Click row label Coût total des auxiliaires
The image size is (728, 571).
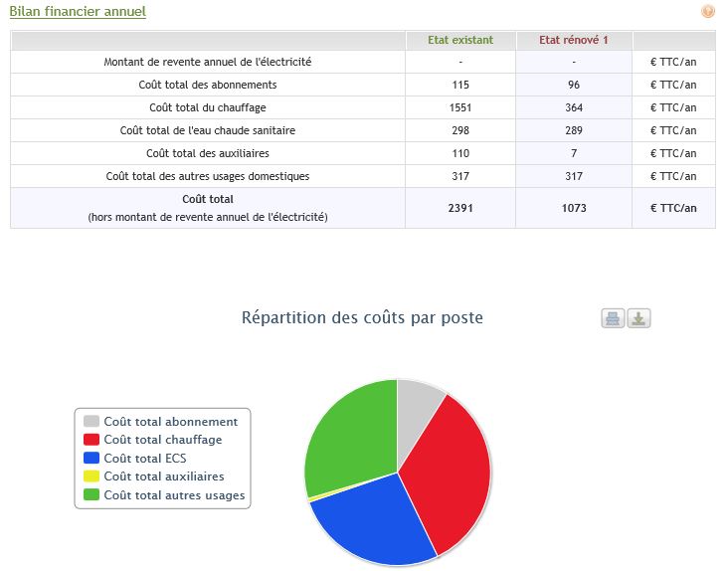click(208, 153)
